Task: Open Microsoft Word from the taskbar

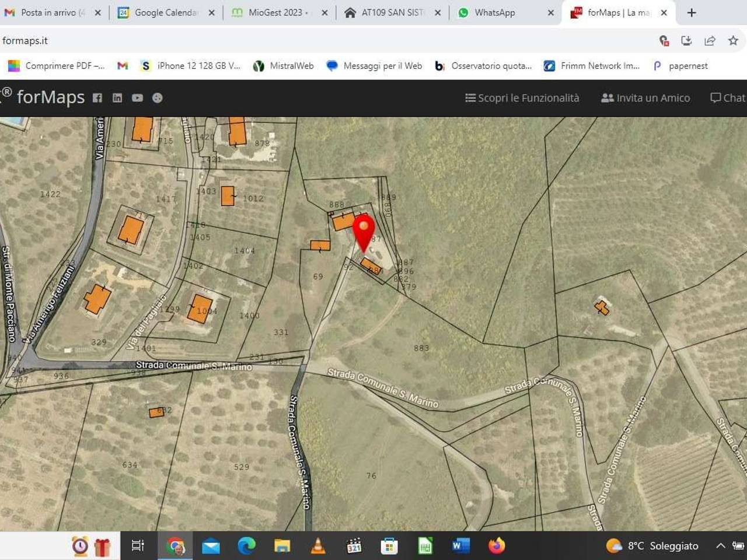Action: (x=460, y=546)
